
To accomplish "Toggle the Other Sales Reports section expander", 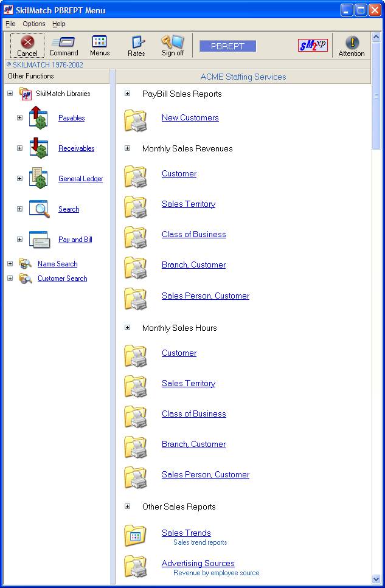I will pos(128,507).
